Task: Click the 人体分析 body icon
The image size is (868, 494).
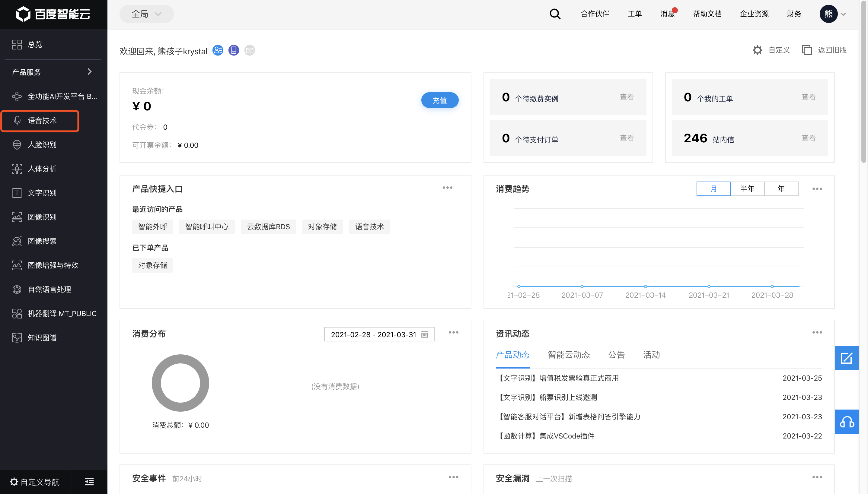Action: tap(17, 169)
